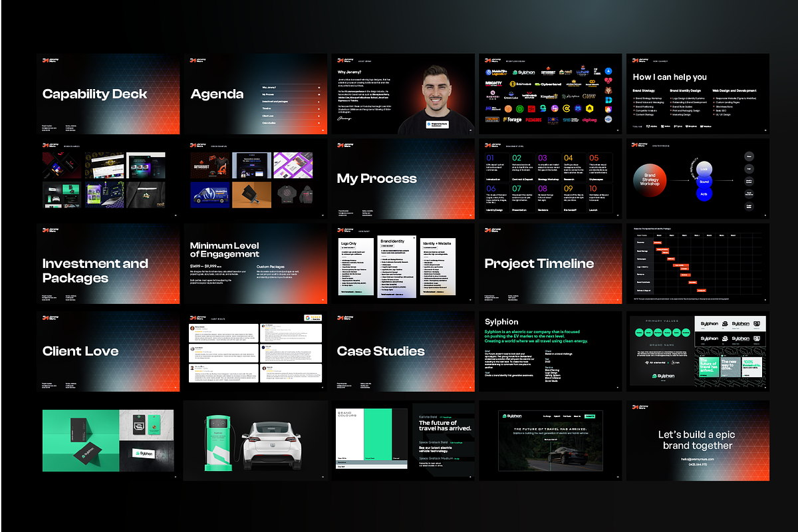798x532 pixels.
Task: Click the MIGHTY logo on clients slide
Action: [x=493, y=84]
